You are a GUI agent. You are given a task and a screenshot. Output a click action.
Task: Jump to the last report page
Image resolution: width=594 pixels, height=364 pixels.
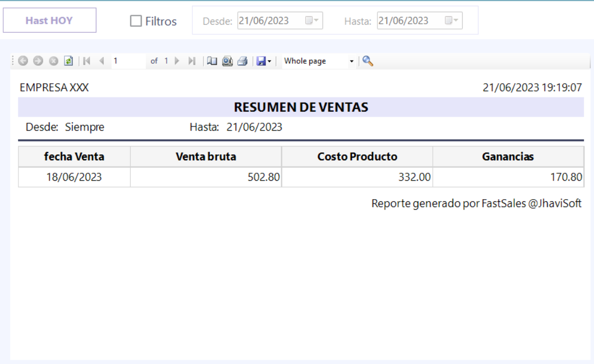(192, 61)
